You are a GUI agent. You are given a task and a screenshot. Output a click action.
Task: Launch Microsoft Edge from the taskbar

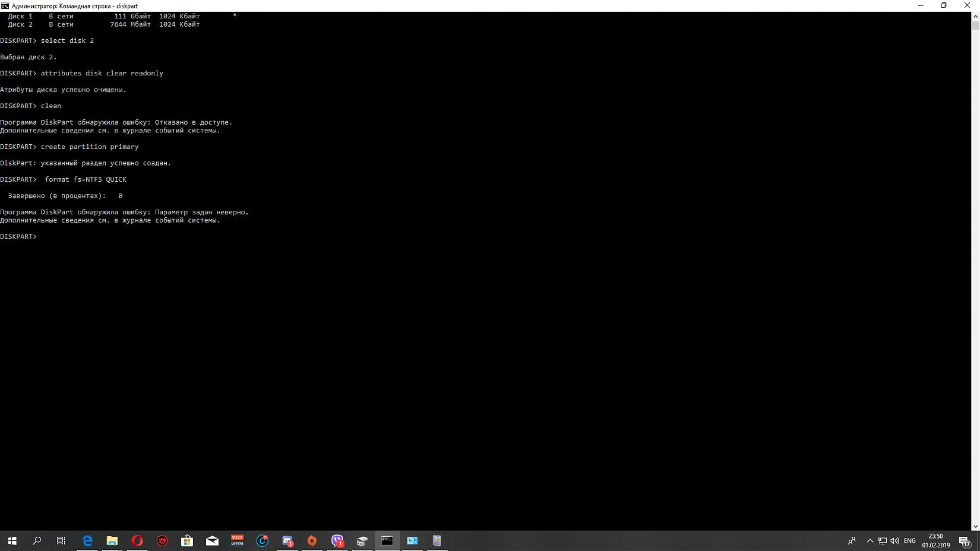coord(87,541)
